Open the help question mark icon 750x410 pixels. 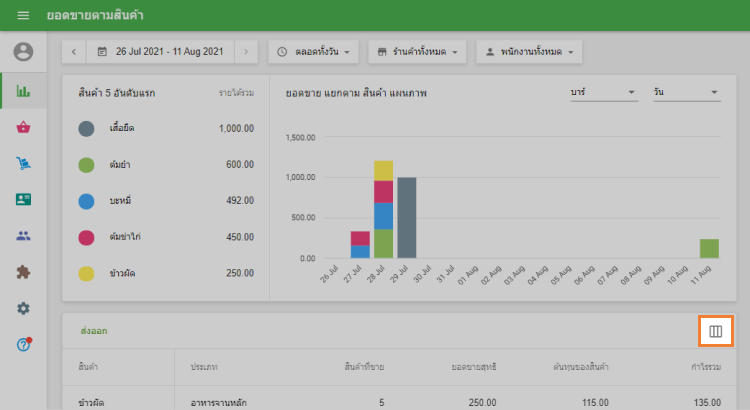click(x=23, y=344)
